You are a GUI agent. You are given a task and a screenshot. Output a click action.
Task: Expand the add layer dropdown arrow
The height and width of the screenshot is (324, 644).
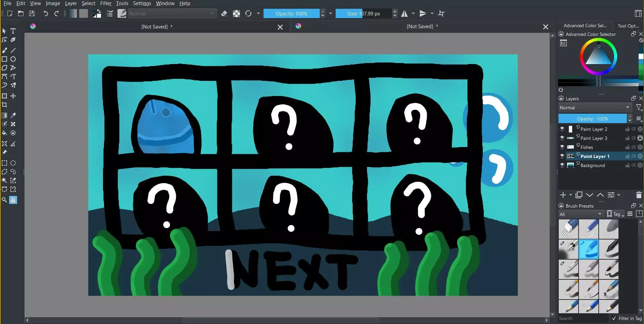coord(570,195)
